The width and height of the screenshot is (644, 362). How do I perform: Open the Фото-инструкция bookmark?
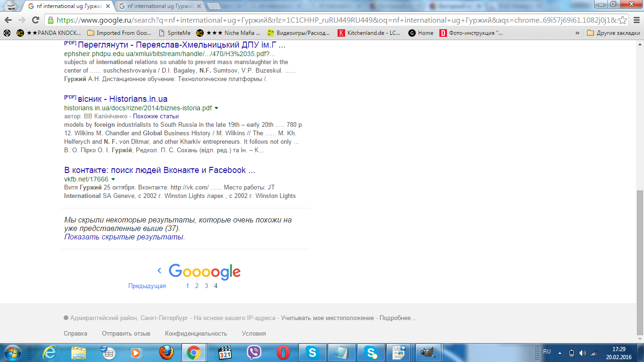471,33
